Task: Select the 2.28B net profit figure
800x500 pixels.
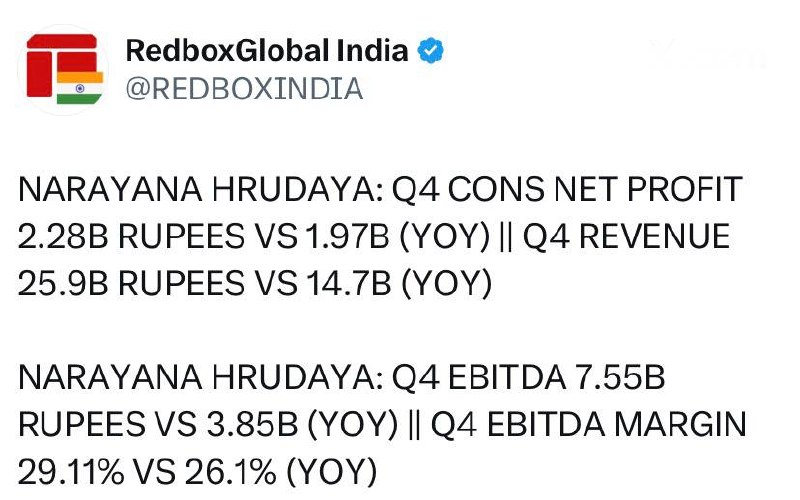Action: tap(63, 236)
